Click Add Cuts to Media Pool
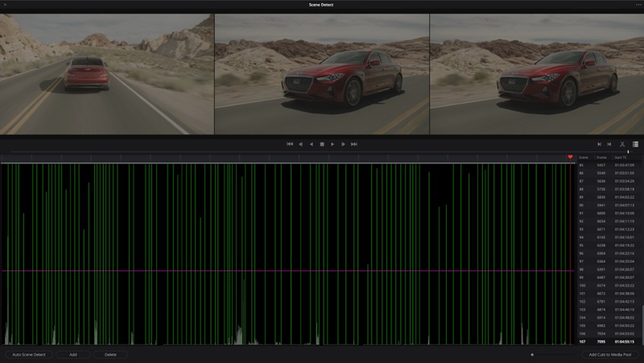Viewport: 644px width, 363px height. coord(609,354)
